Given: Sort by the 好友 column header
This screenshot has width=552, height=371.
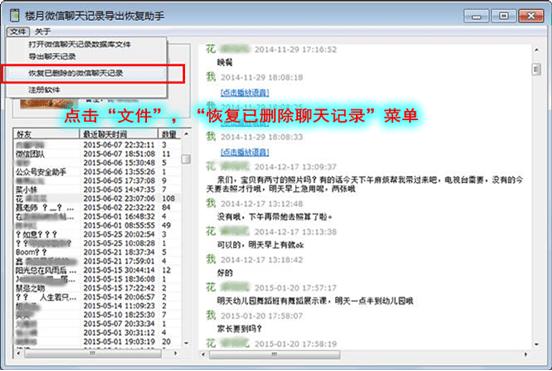Looking at the screenshot, I should tap(46, 134).
